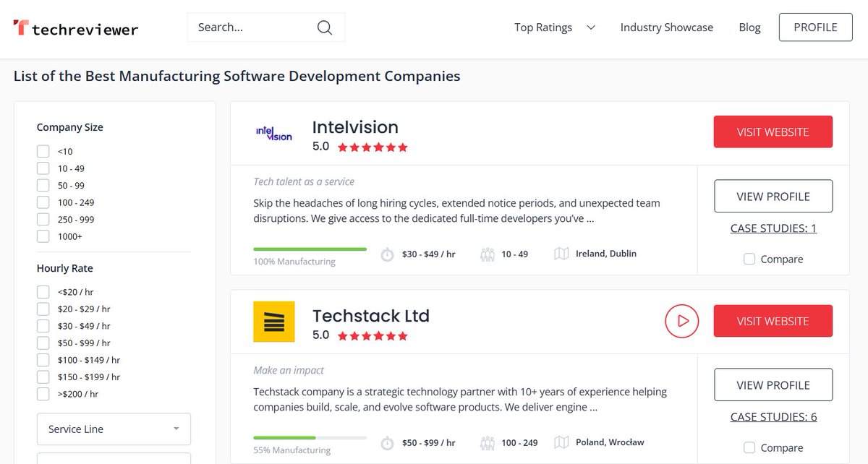868x464 pixels.
Task: Check the $100 - $149 / hr box
Action: (x=43, y=360)
